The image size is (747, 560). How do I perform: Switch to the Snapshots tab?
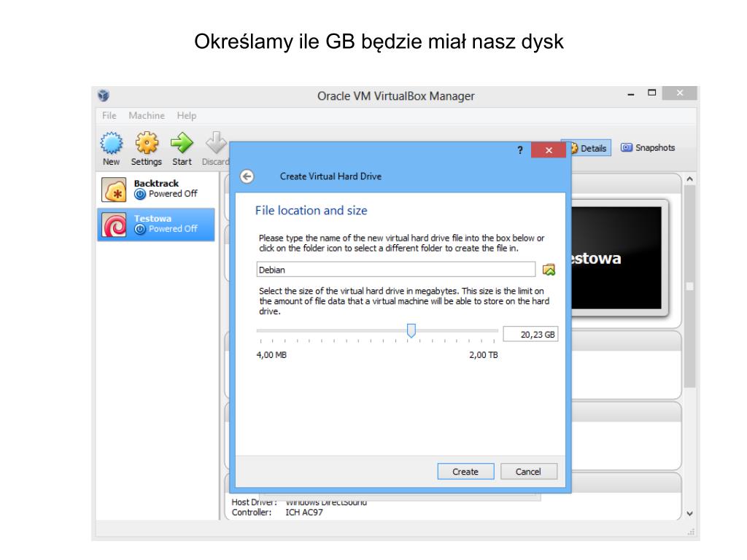pyautogui.click(x=648, y=147)
